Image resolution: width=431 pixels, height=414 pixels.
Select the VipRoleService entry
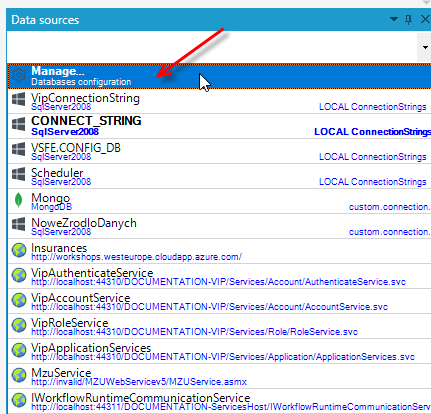(219, 326)
